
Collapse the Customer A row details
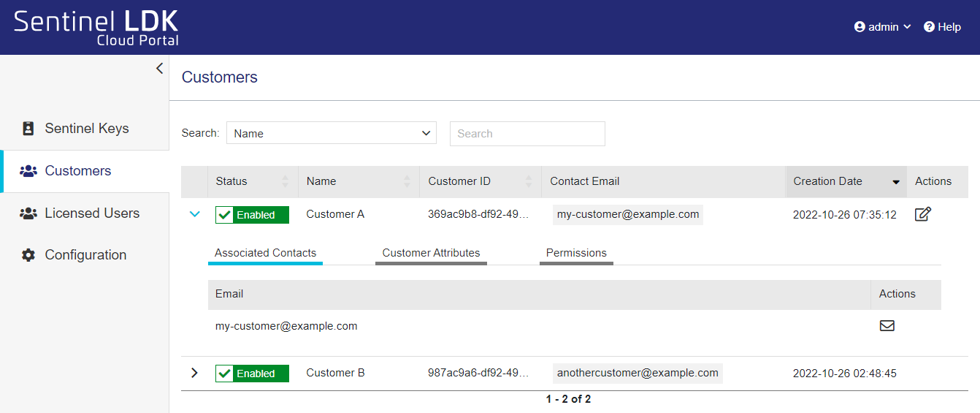(194, 215)
